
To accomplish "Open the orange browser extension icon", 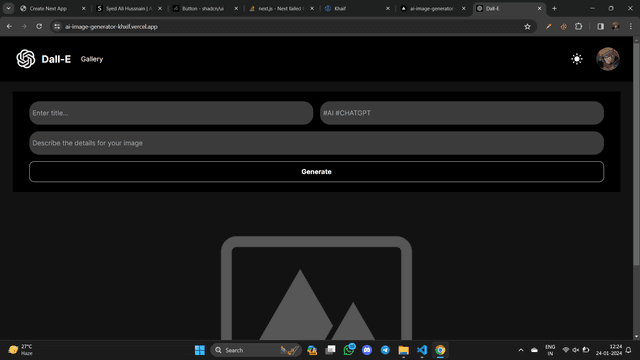I will coord(564,27).
